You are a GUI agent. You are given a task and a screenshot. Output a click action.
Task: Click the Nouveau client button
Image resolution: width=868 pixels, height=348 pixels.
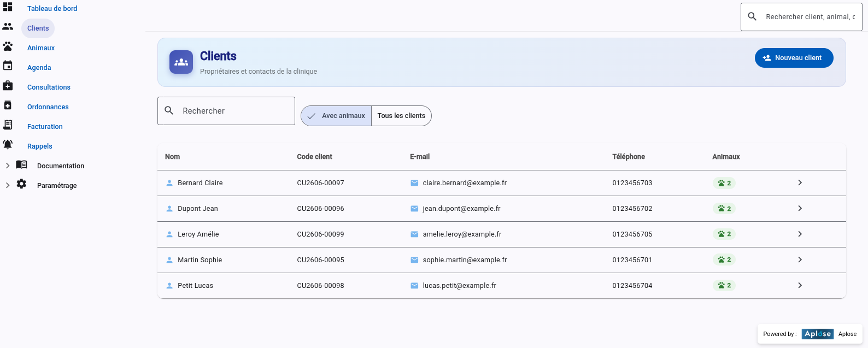(794, 58)
